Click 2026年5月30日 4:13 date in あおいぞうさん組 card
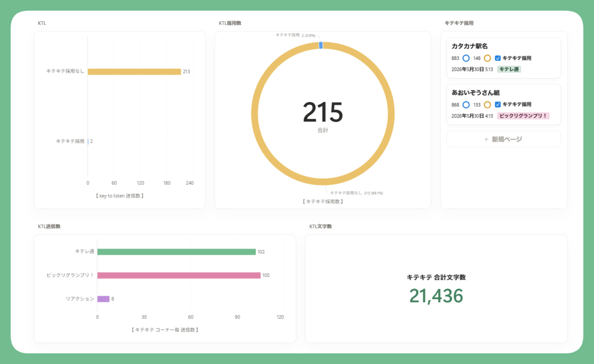 [x=472, y=116]
